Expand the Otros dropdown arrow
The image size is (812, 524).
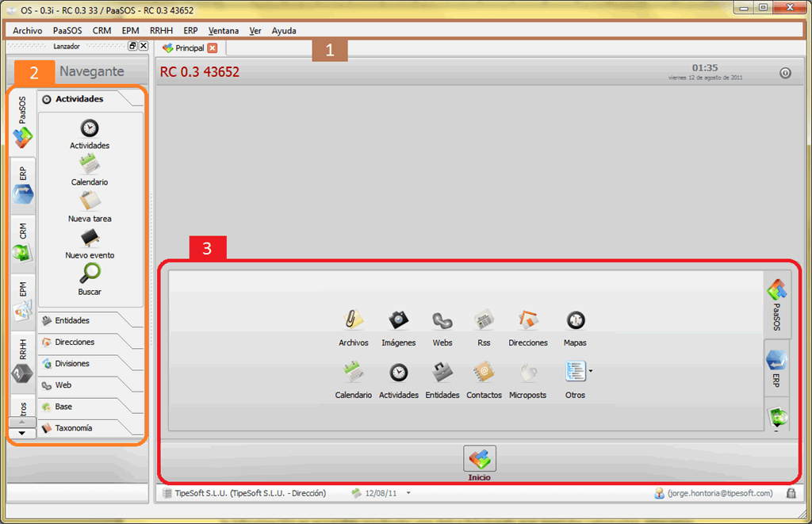(590, 371)
